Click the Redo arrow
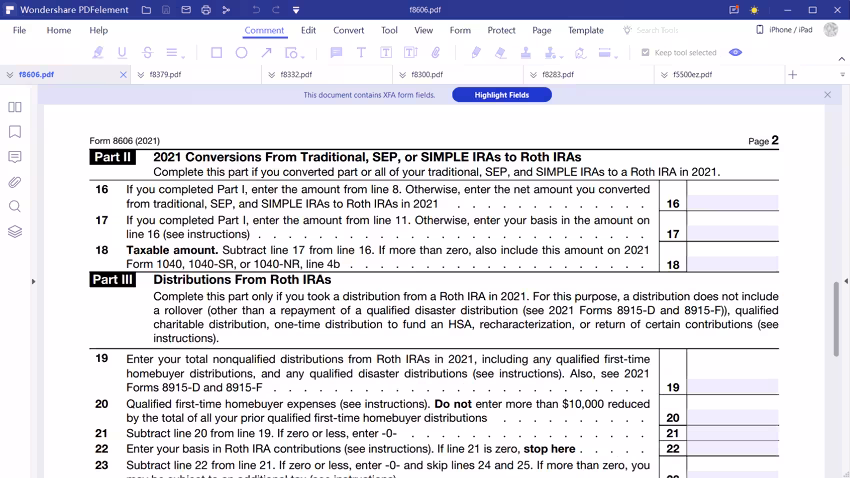 (x=276, y=10)
